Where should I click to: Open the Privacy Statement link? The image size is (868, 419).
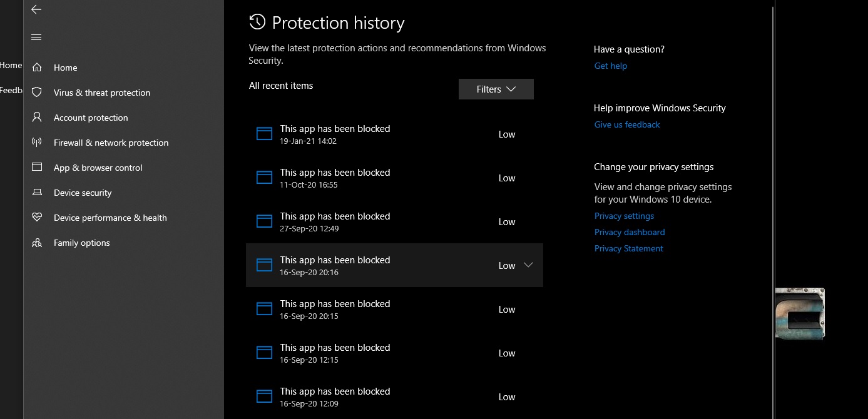click(x=628, y=248)
